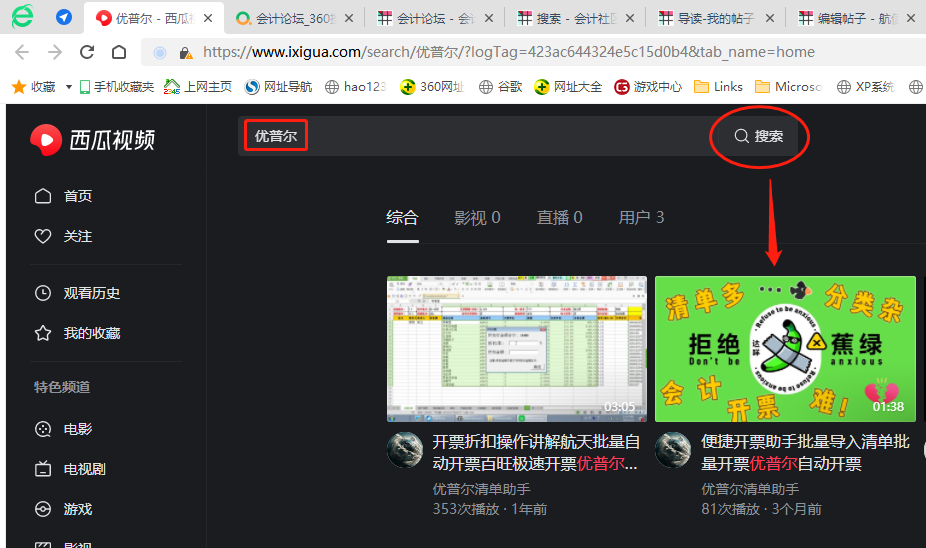Viewport: 926px width, 548px height.
Task: Open 优普尔清单助手 author under second video
Action: [750, 489]
